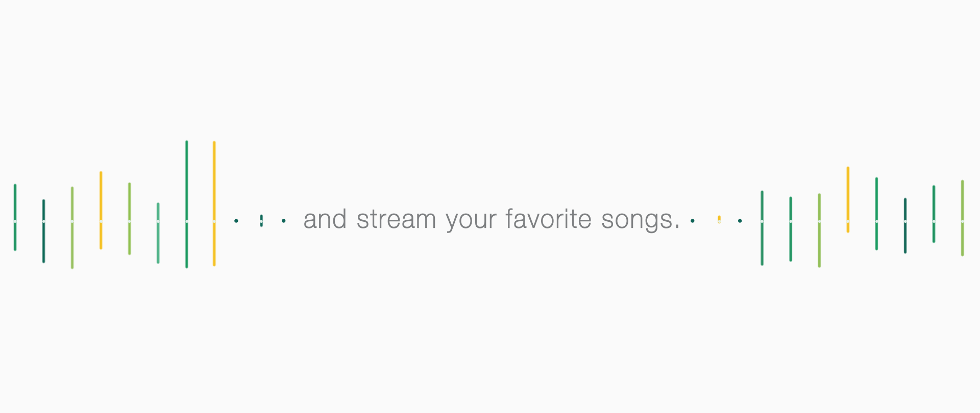Click the first green bar at far left

(15, 217)
